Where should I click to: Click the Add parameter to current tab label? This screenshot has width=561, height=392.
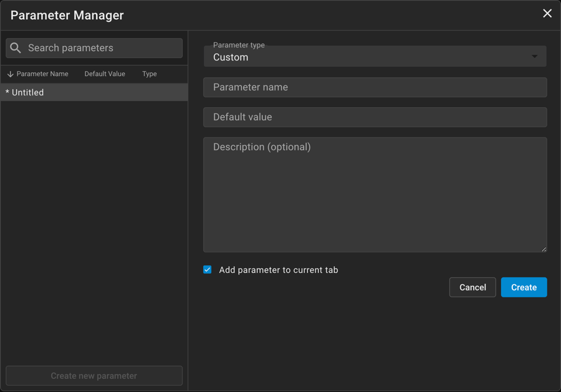pos(279,270)
